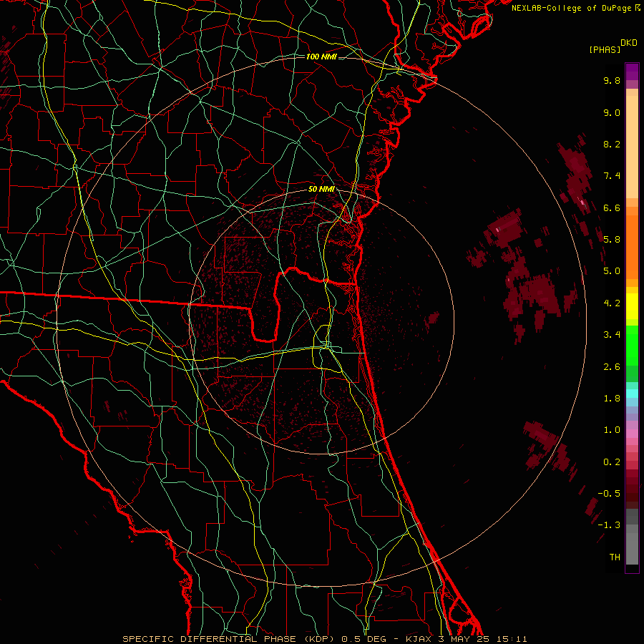644x644 pixels.
Task: Click the 50 NMI range ring label
Action: 321,190
